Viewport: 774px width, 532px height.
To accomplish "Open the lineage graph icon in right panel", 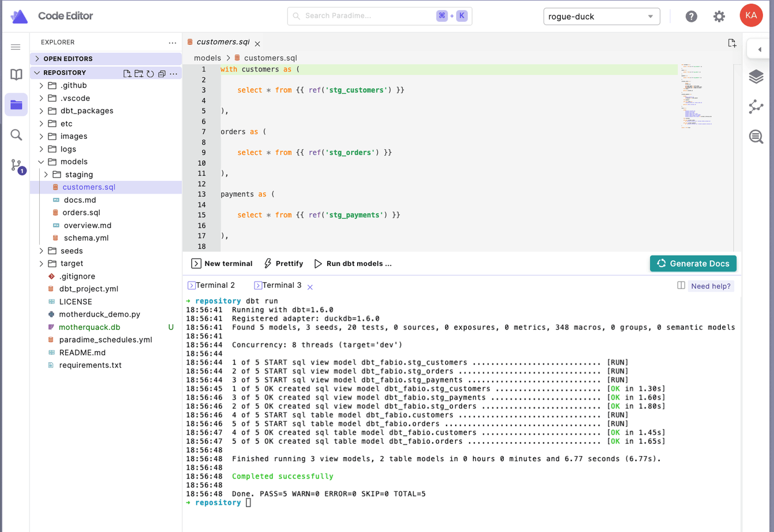I will click(756, 107).
